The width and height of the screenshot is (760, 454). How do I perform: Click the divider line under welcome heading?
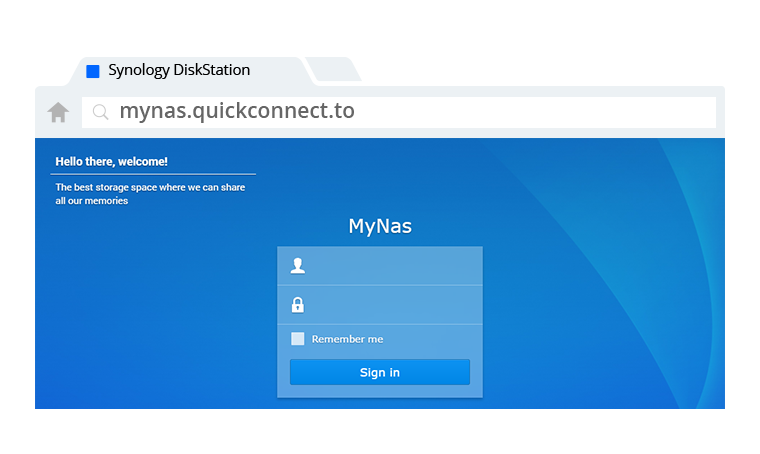pos(153,174)
